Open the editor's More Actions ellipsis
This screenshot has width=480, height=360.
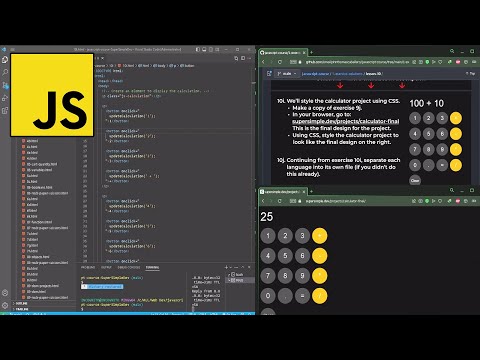coord(250,58)
